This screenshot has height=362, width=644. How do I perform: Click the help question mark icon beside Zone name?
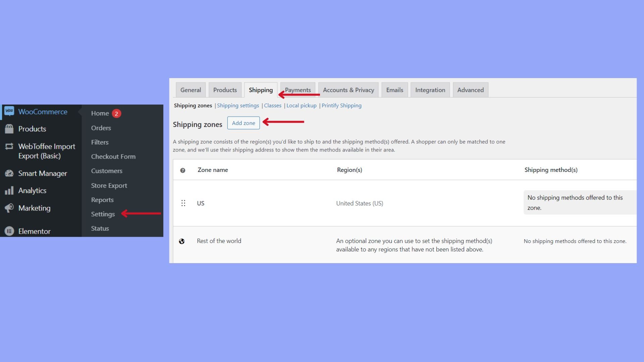point(182,170)
